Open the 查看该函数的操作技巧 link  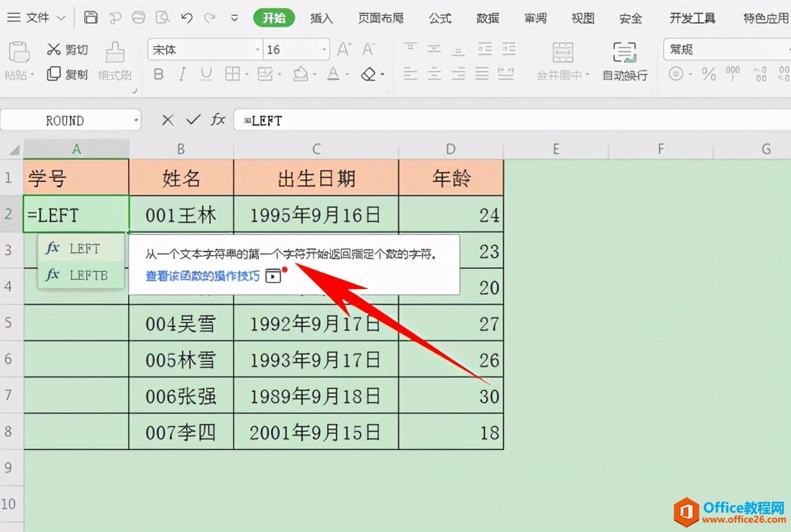pyautogui.click(x=203, y=276)
